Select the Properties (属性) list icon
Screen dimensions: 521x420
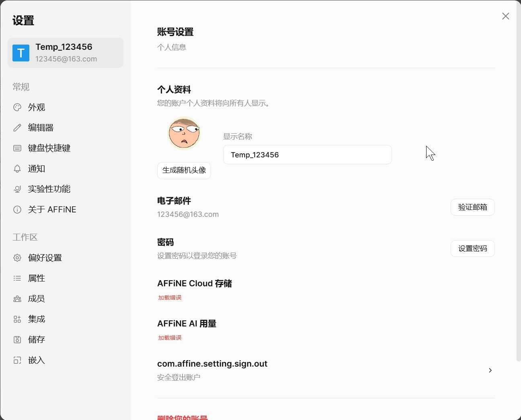[x=17, y=278]
